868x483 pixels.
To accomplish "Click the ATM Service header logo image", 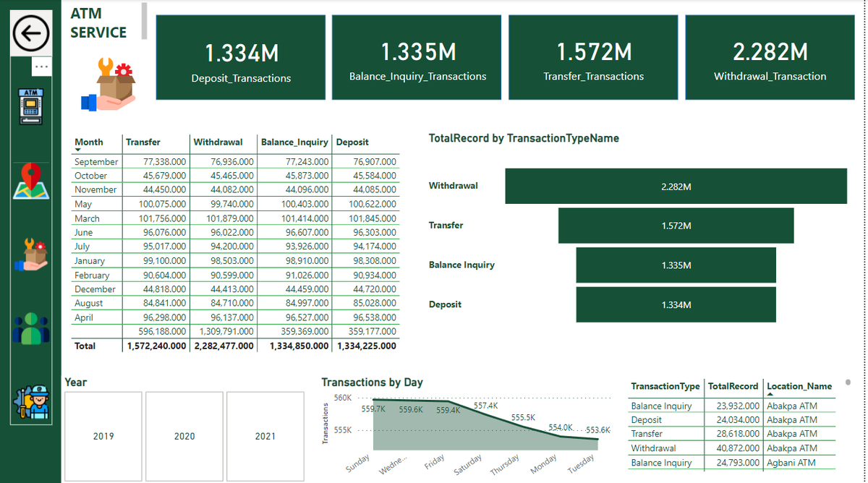I will pyautogui.click(x=108, y=85).
